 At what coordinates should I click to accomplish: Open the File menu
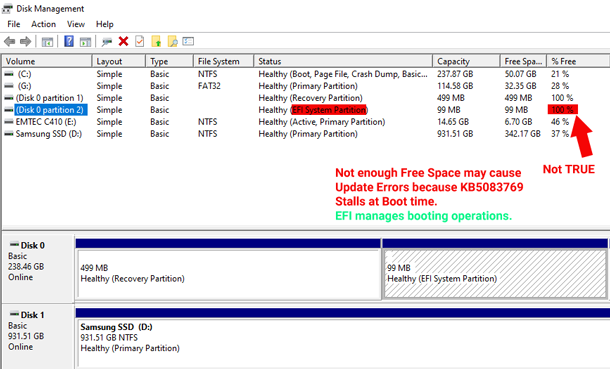[14, 24]
